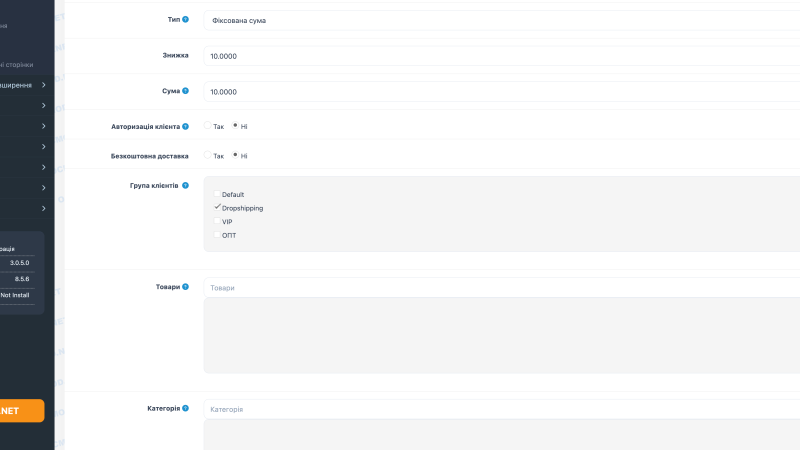This screenshot has width=800, height=450.
Task: Select Так for Безкоштовна доставка
Action: [208, 155]
